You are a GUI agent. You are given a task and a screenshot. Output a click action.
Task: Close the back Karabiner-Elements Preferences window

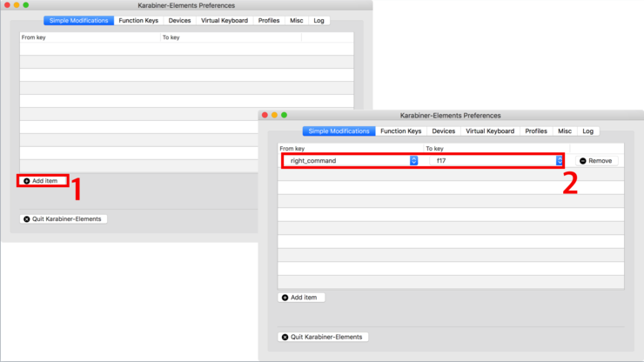click(x=7, y=5)
